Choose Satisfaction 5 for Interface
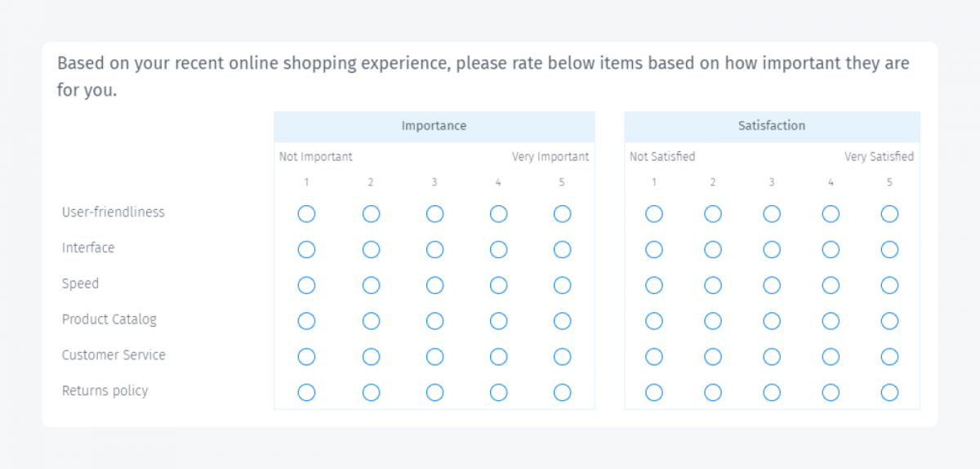This screenshot has width=980, height=469. coord(889,249)
